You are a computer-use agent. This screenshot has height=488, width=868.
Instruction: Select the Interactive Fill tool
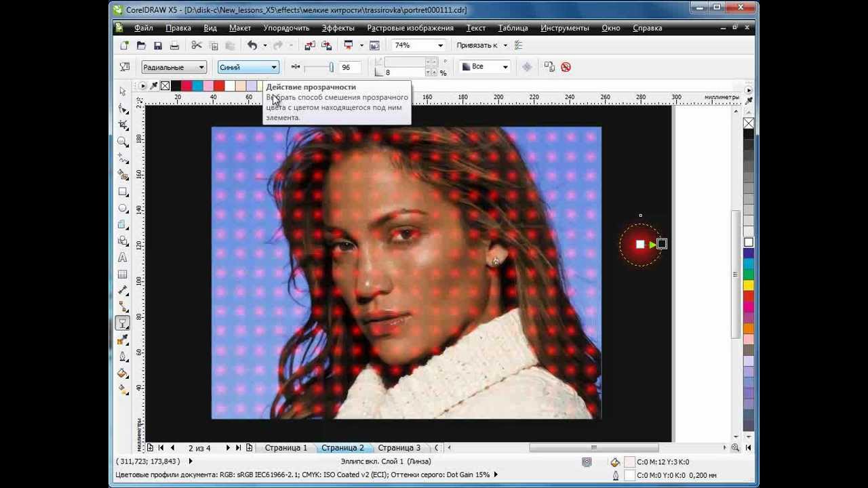coord(123,390)
